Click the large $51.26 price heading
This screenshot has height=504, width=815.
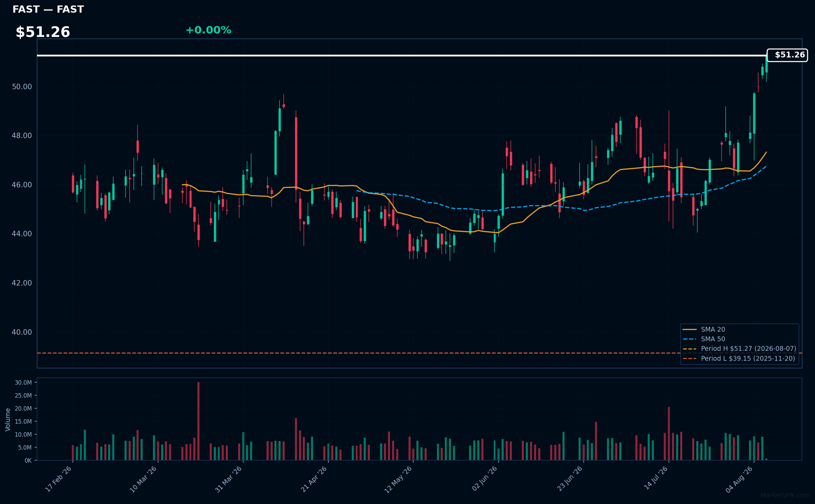pyautogui.click(x=43, y=32)
